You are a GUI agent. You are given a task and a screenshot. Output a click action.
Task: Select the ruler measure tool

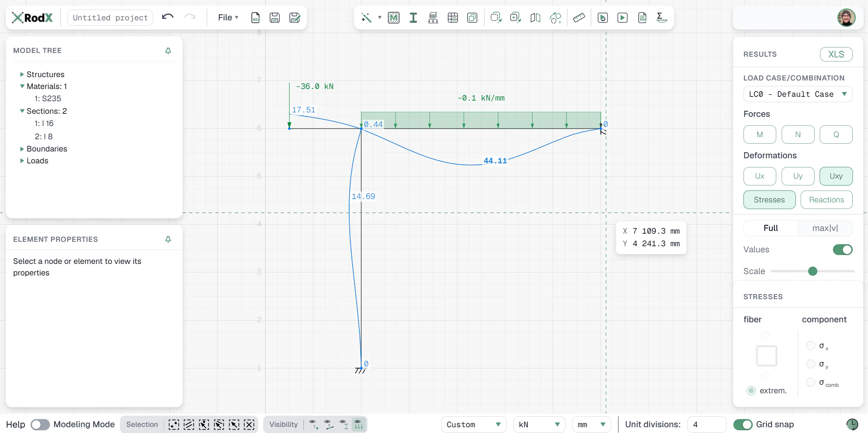579,18
